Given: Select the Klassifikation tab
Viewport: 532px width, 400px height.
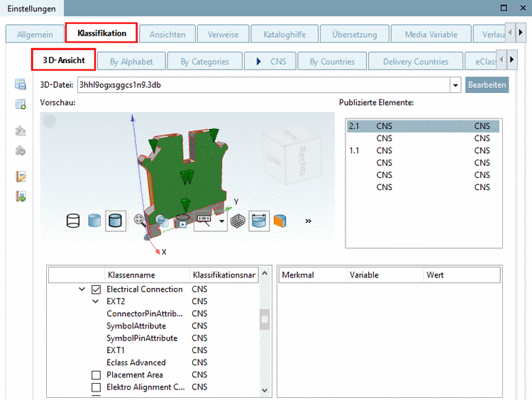Looking at the screenshot, I should click(x=101, y=33).
